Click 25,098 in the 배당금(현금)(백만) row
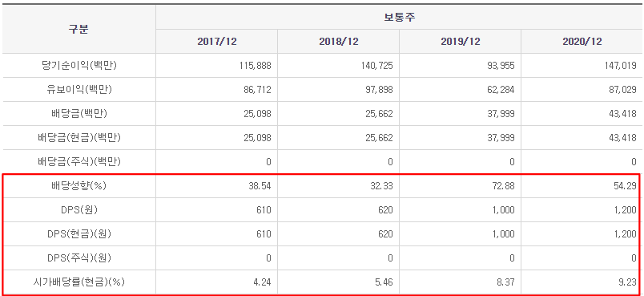This screenshot has height=296, width=644. click(257, 138)
